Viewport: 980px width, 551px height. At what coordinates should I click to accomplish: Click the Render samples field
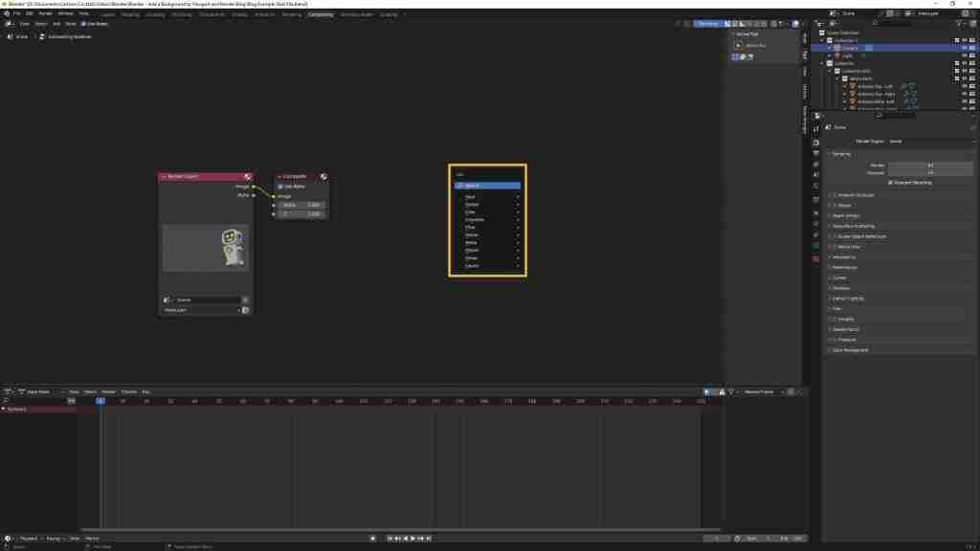pos(930,165)
